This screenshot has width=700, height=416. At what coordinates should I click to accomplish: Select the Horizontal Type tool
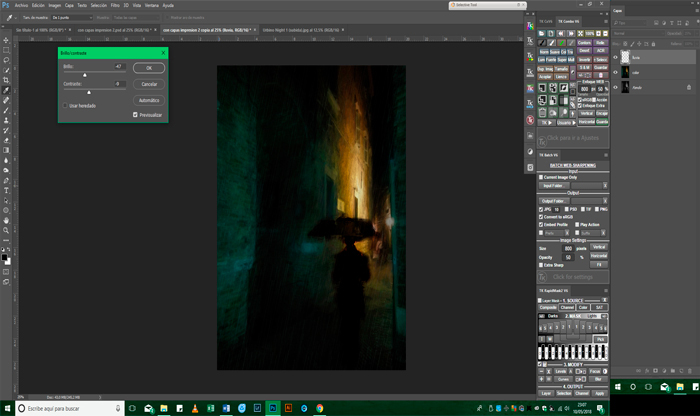6,189
